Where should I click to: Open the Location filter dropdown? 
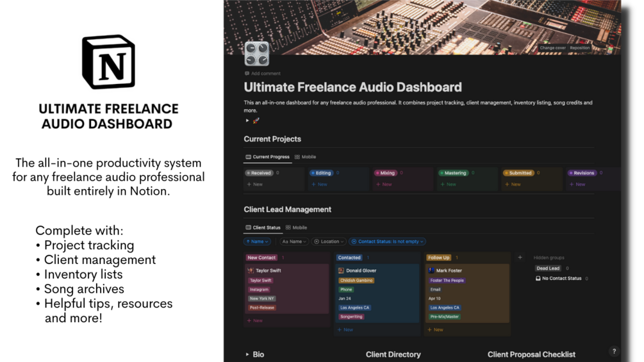[329, 242]
